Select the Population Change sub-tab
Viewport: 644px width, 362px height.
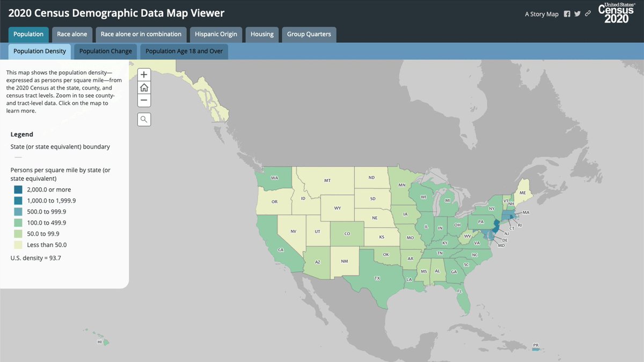(x=105, y=51)
